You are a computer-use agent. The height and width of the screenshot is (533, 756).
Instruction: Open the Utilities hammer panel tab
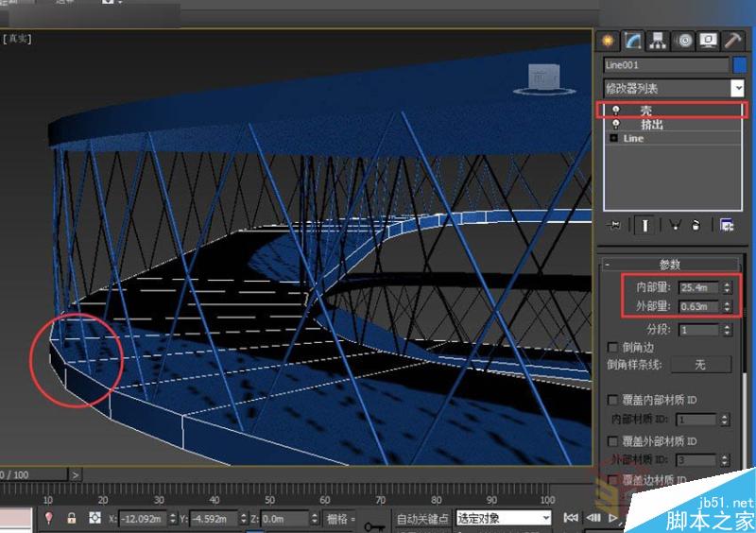(733, 41)
